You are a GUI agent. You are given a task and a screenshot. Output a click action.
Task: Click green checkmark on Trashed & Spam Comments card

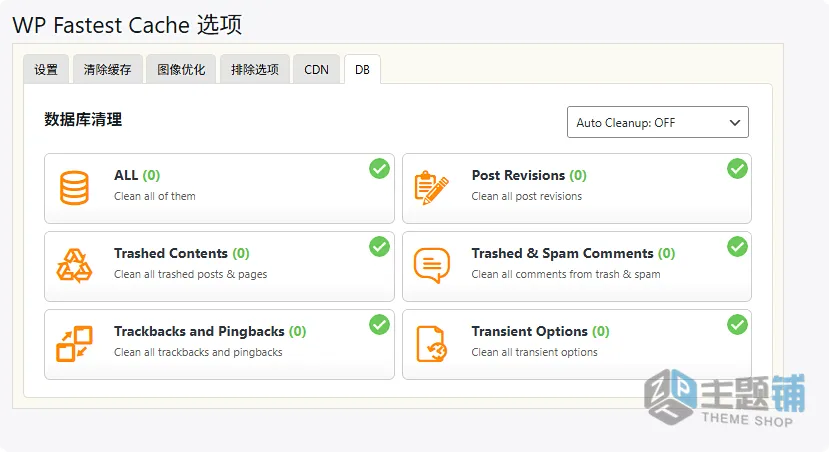click(x=737, y=246)
